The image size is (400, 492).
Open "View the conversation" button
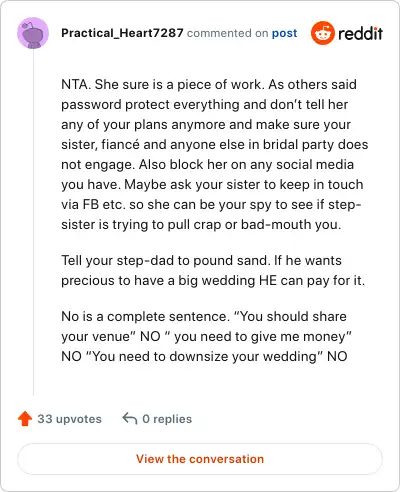[x=200, y=459]
